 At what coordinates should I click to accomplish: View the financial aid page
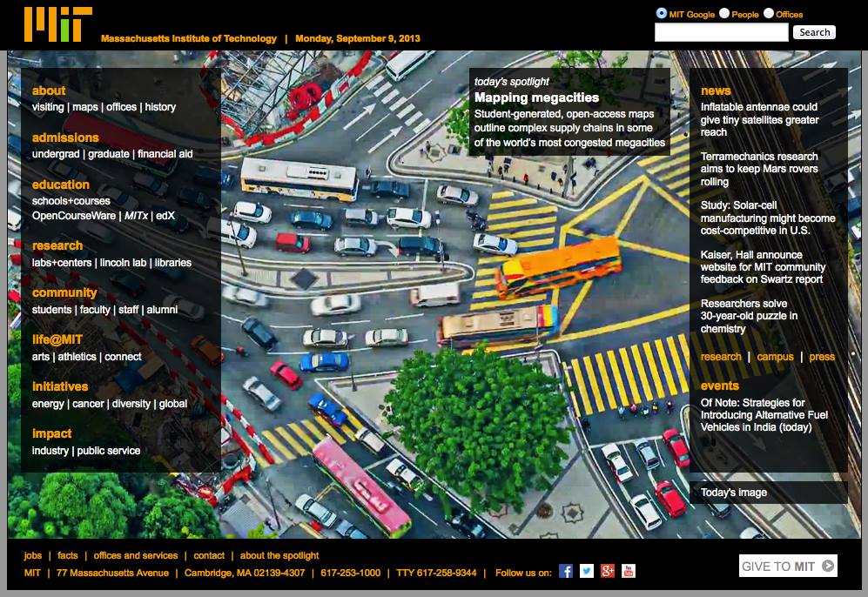pyautogui.click(x=165, y=154)
